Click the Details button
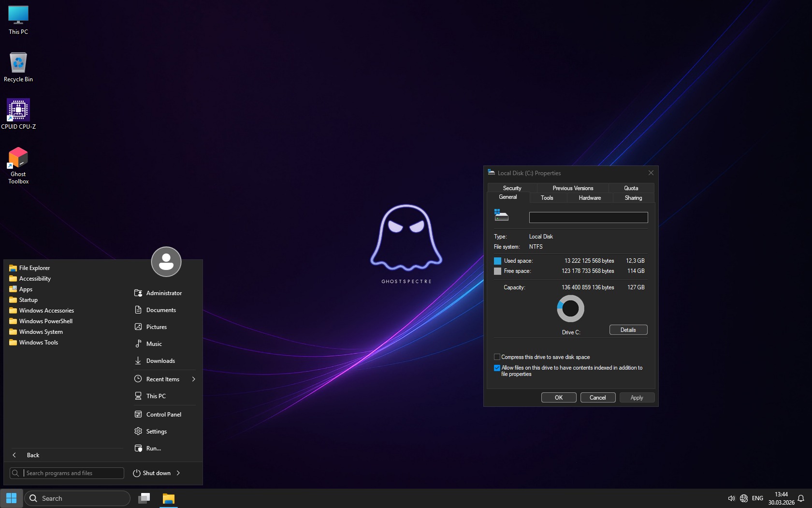Viewport: 812px width, 508px height. (x=628, y=330)
